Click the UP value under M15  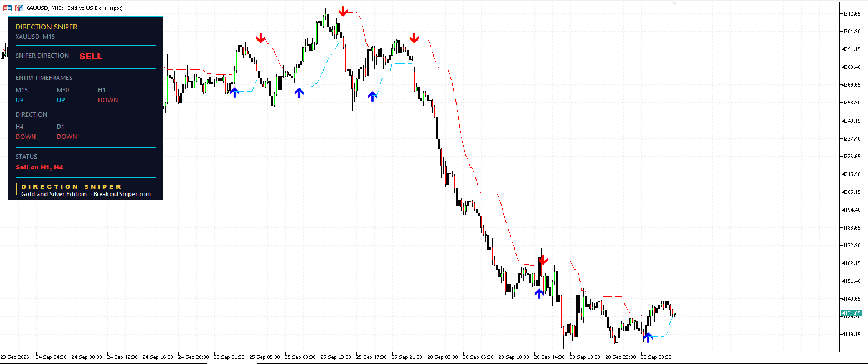(20, 100)
